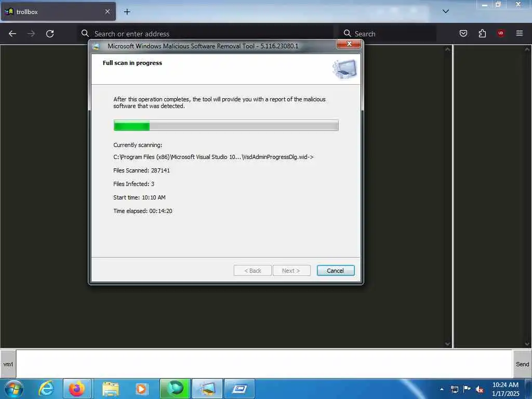The image size is (532, 399).
Task: Click the dialog title bar icon
Action: [96, 46]
